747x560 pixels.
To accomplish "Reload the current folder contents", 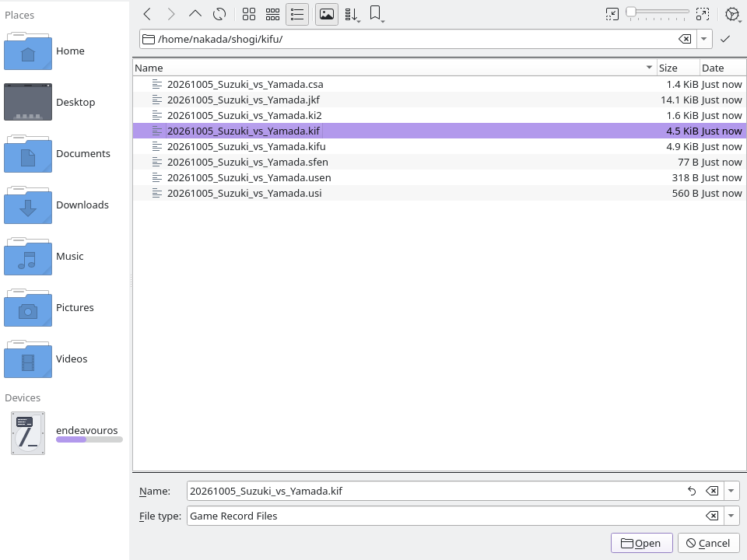I will point(219,14).
